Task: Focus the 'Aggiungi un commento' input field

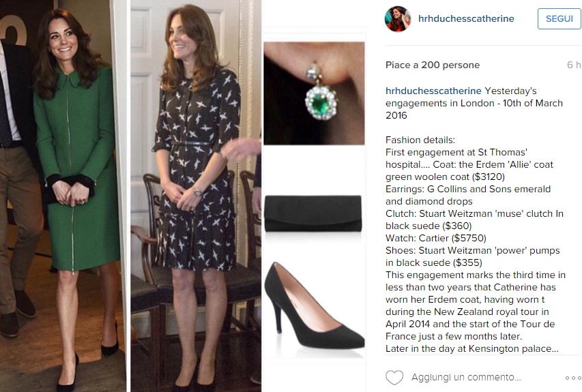Action: click(466, 377)
